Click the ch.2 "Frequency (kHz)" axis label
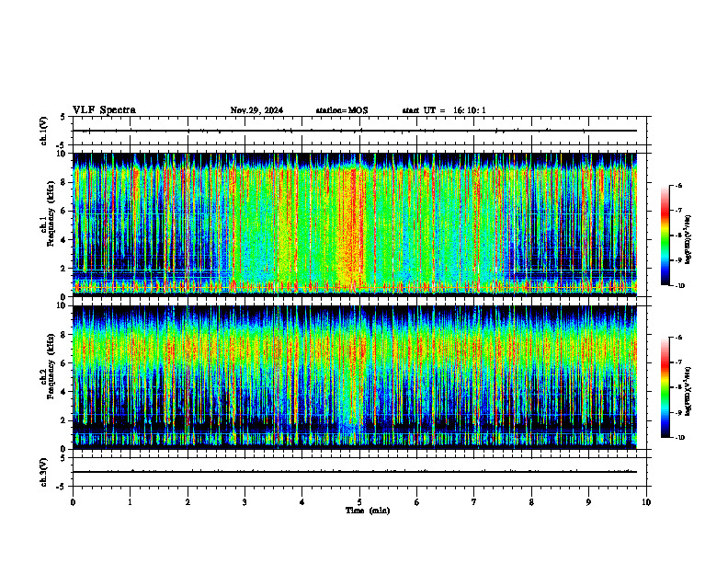The image size is (728, 563). [x=51, y=366]
